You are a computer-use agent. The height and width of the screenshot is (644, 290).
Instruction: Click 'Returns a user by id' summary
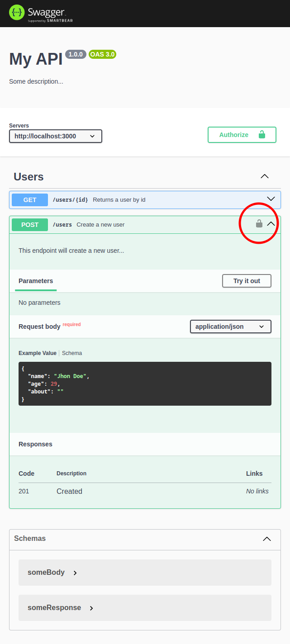click(119, 200)
